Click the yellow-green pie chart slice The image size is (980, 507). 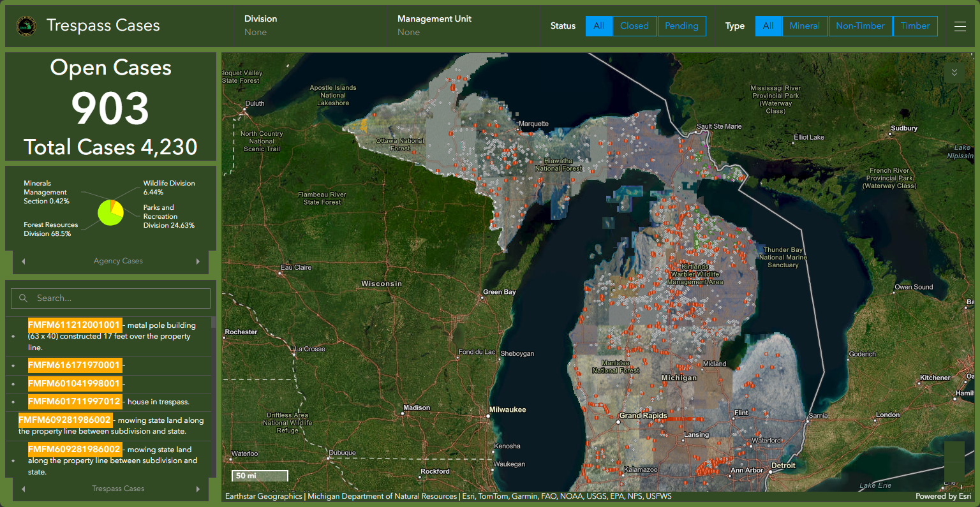click(x=108, y=216)
